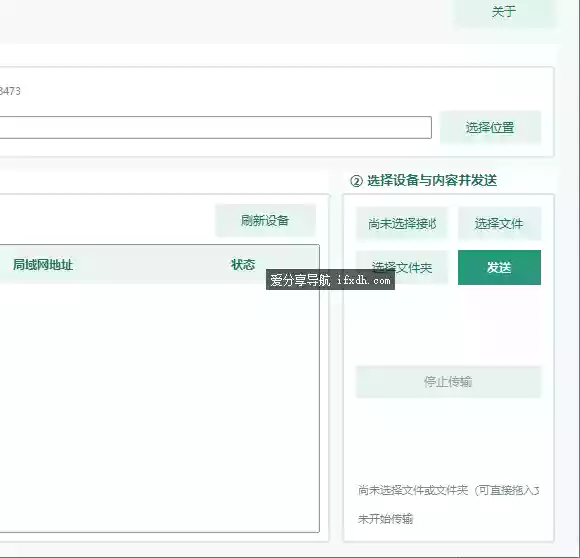Click the 未开始传输 status text
Screen dimensions: 580x558
click(x=385, y=519)
